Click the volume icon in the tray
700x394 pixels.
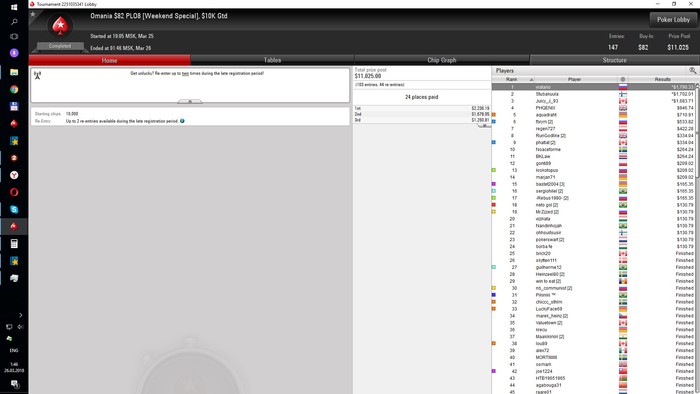point(20,327)
